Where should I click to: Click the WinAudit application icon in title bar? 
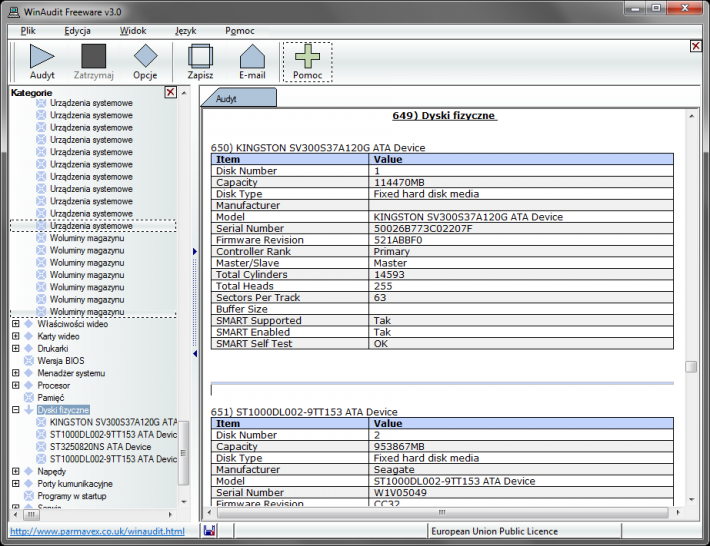point(14,12)
